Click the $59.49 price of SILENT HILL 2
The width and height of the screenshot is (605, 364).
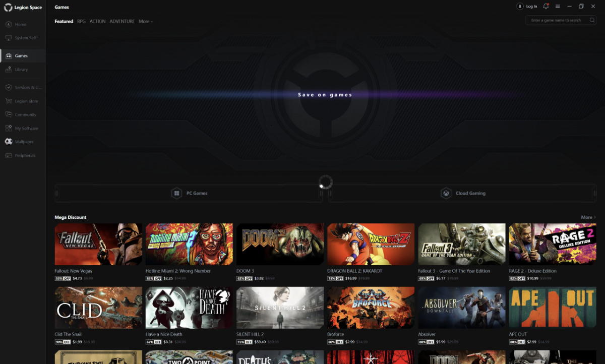coord(260,342)
